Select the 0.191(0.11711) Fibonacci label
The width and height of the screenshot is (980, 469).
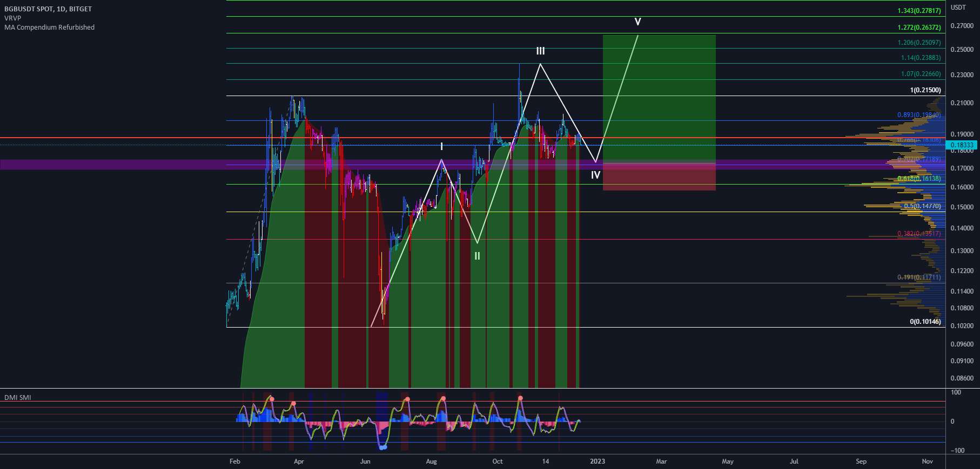click(919, 277)
